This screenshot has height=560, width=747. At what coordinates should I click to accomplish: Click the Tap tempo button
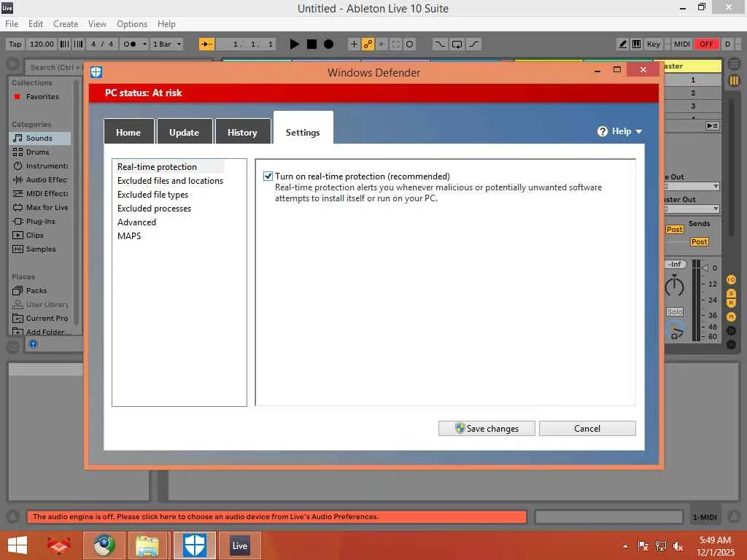click(15, 44)
